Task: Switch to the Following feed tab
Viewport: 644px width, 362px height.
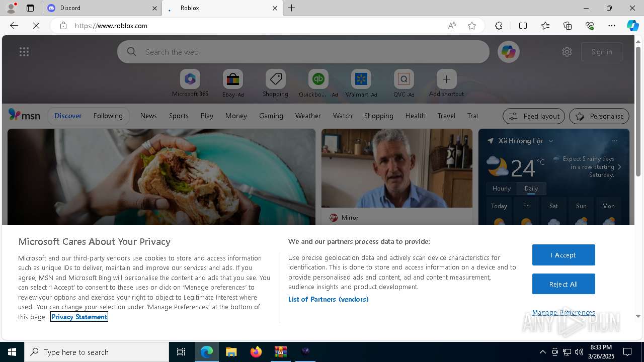Action: [x=108, y=116]
